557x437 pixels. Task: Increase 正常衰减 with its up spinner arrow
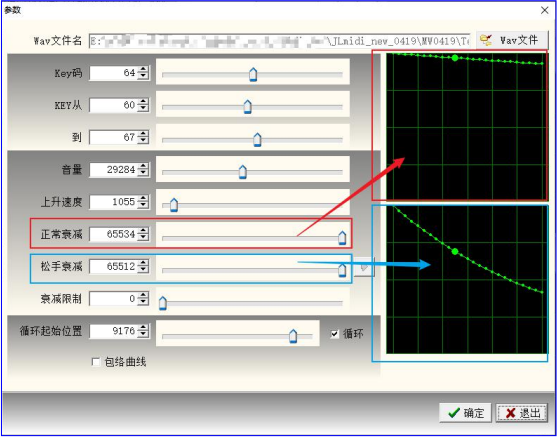tap(143, 231)
